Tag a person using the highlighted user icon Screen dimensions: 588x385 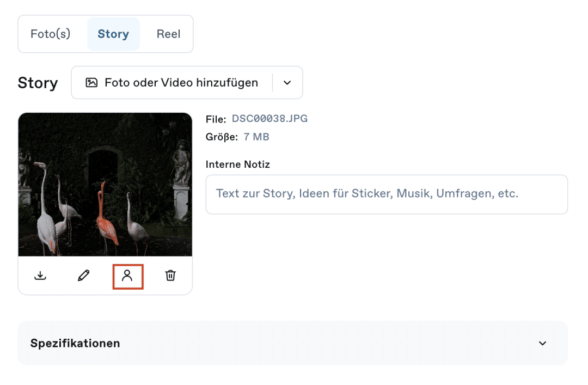127,276
